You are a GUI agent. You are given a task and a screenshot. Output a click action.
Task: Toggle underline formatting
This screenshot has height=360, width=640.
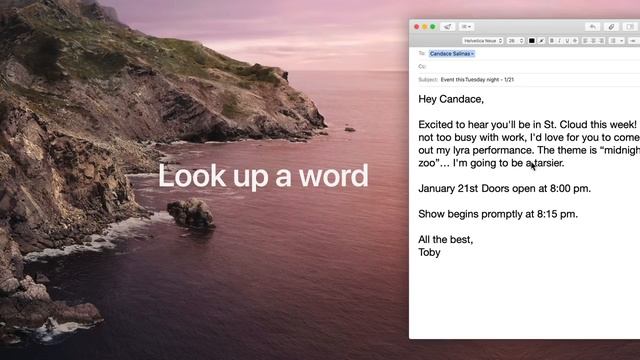pos(567,41)
